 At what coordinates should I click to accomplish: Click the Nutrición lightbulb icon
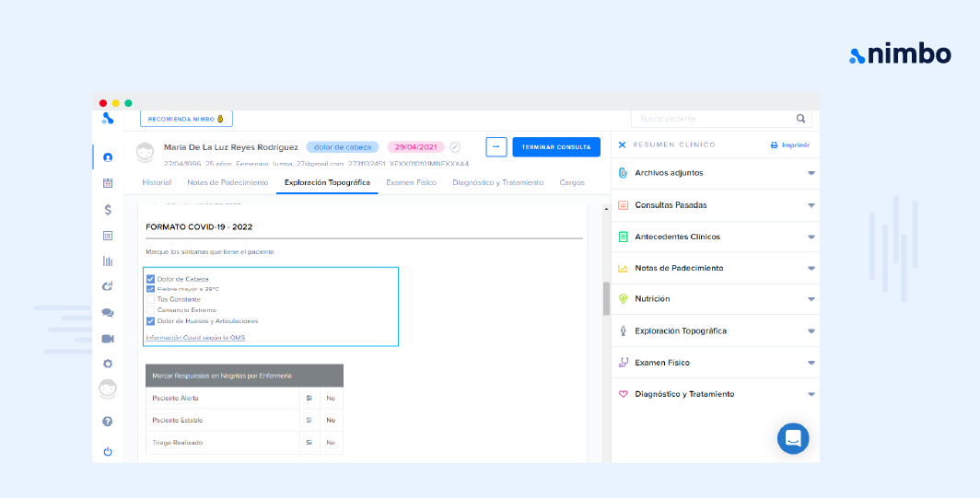tap(623, 298)
